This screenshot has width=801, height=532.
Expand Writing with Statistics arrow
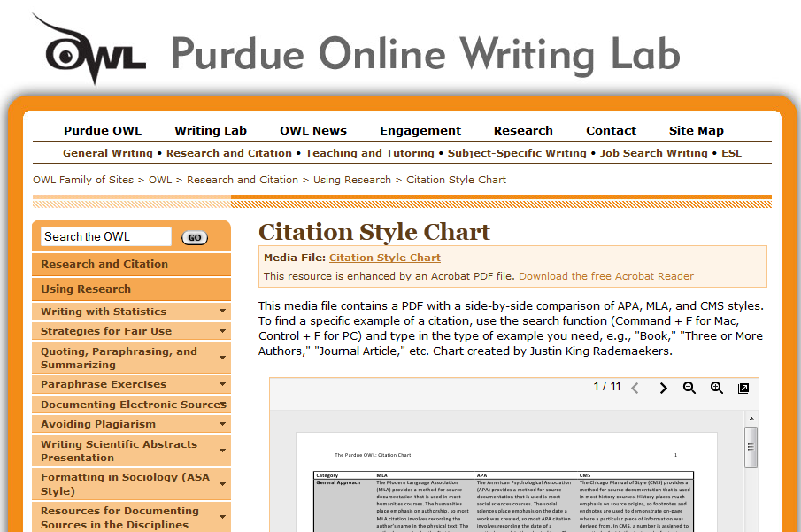222,311
